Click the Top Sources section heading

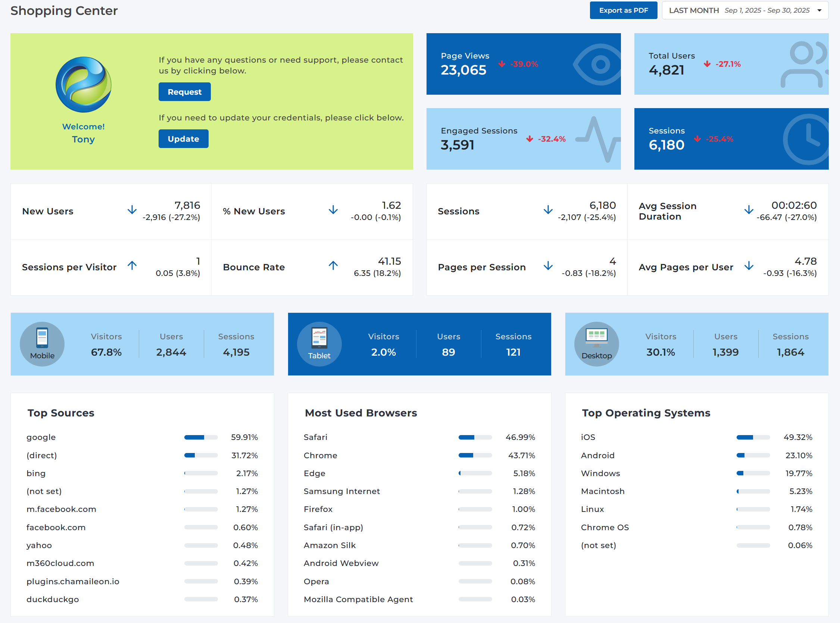tap(61, 413)
